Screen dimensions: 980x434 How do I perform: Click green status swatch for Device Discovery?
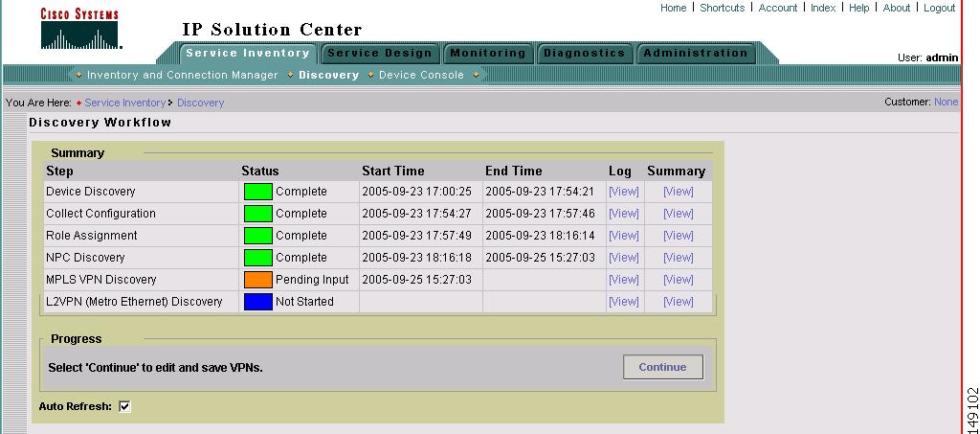[258, 192]
